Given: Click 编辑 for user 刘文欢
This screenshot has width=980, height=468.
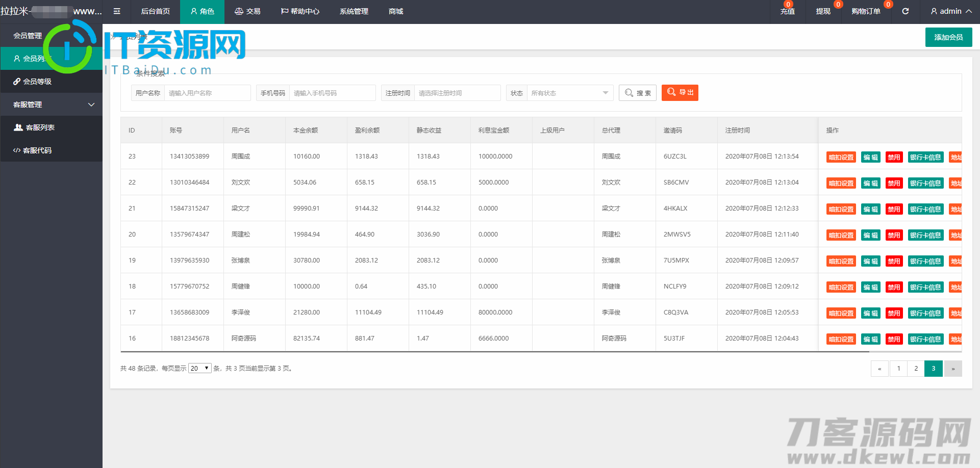Looking at the screenshot, I should coord(871,183).
